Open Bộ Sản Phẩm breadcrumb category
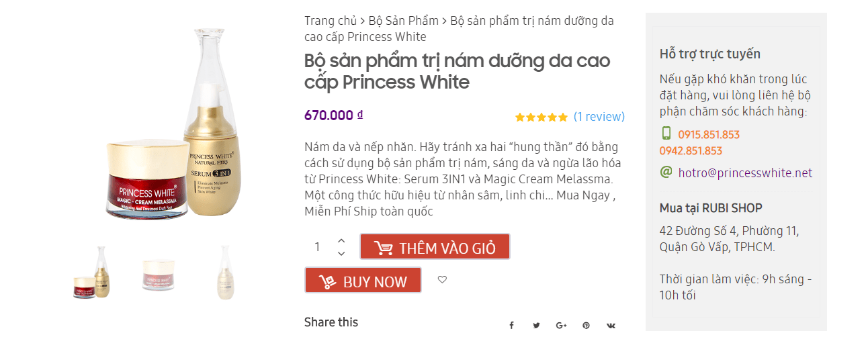The image size is (868, 337). (x=403, y=21)
